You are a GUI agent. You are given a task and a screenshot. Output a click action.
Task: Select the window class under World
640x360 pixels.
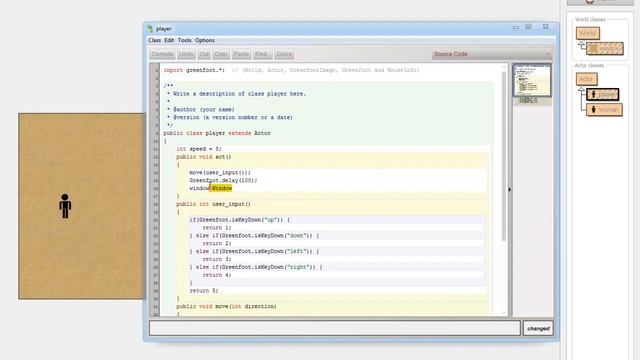605,49
